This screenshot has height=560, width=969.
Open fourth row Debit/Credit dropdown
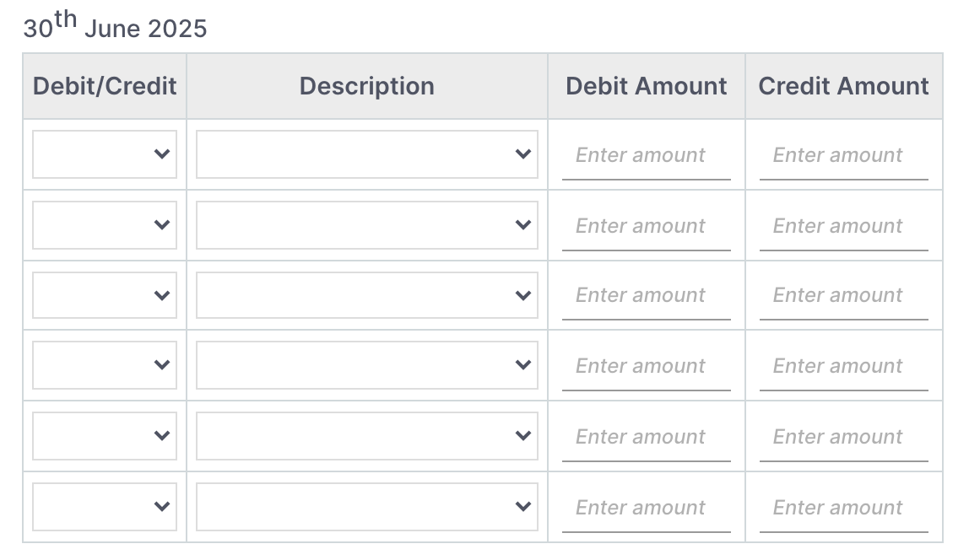pyautogui.click(x=105, y=365)
